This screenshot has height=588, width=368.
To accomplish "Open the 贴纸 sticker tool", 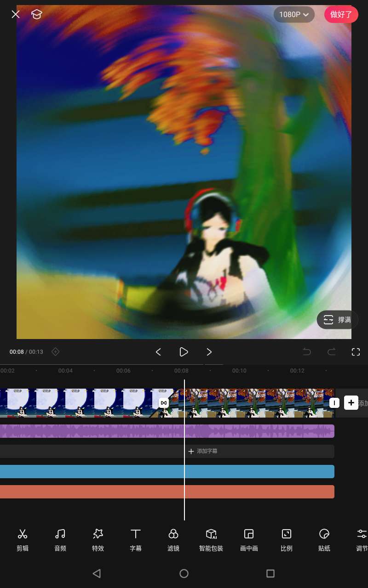I will tap(324, 540).
